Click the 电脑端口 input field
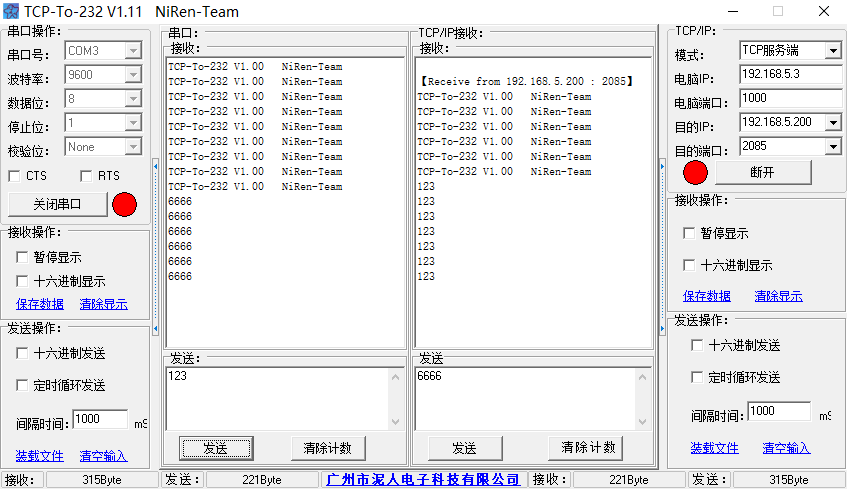The height and width of the screenshot is (489, 847). click(x=790, y=98)
